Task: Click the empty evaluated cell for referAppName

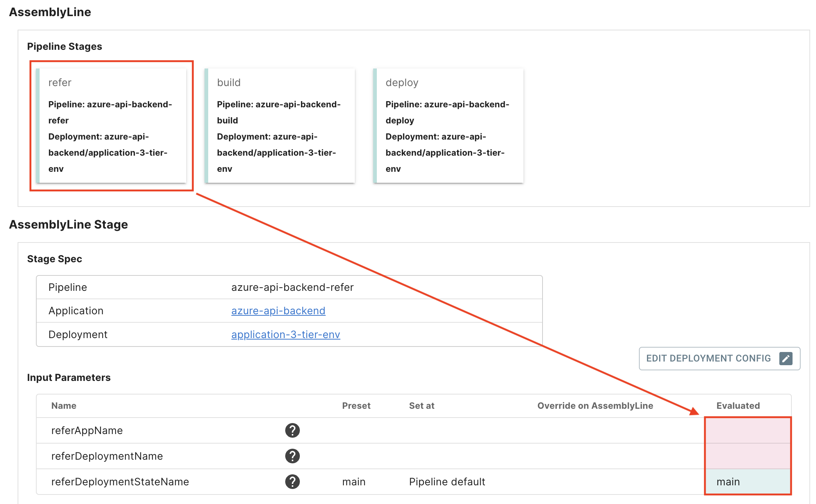Action: (x=747, y=430)
